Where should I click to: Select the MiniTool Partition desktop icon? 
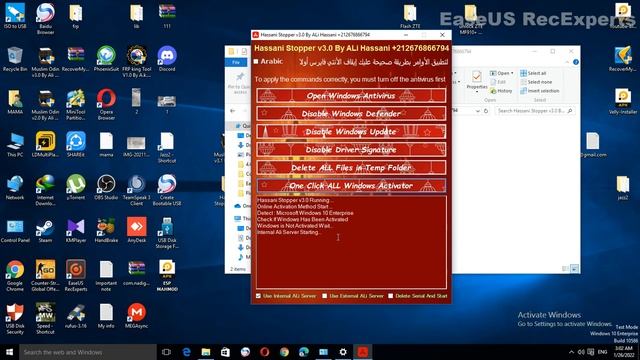[x=76, y=105]
